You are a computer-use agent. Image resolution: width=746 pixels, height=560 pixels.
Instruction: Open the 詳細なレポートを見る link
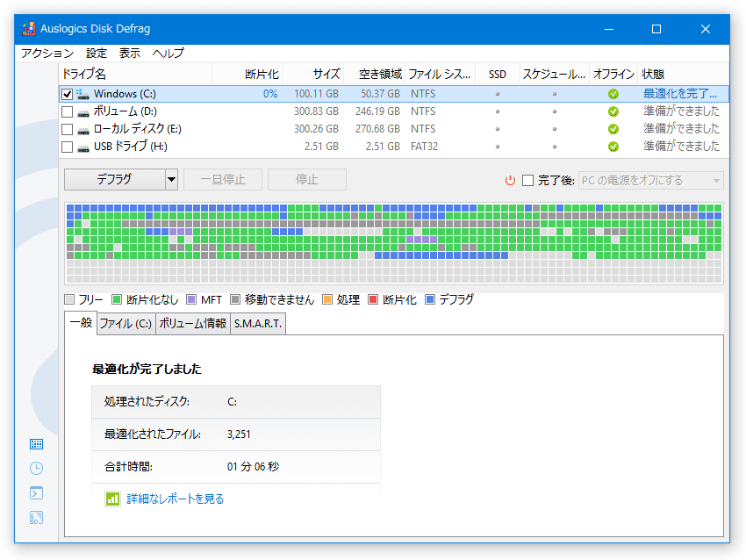click(175, 499)
